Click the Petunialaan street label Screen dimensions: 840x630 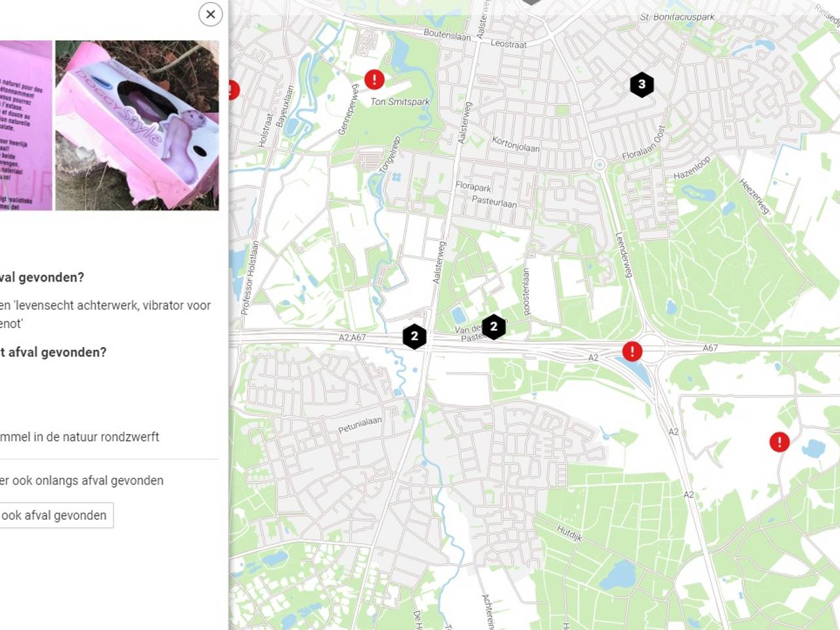point(360,425)
